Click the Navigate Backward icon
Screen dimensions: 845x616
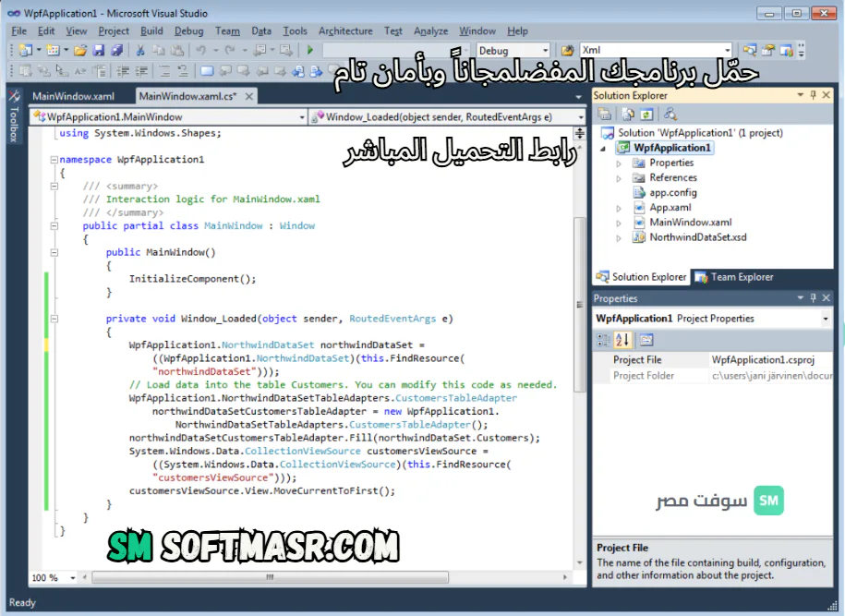click(260, 50)
